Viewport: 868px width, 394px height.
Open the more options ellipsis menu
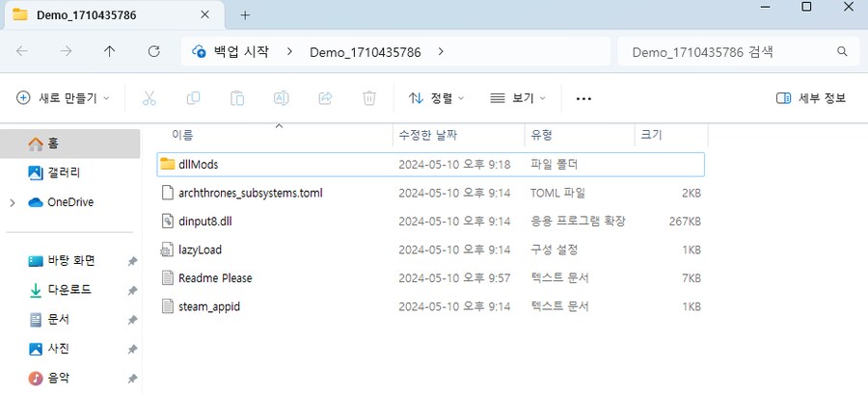(x=583, y=99)
